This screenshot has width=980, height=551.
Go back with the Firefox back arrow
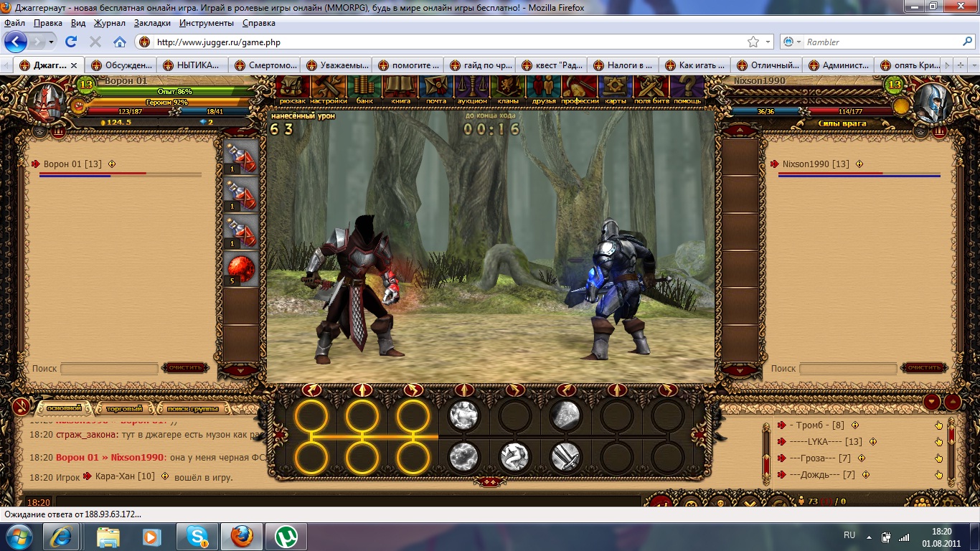tap(16, 42)
